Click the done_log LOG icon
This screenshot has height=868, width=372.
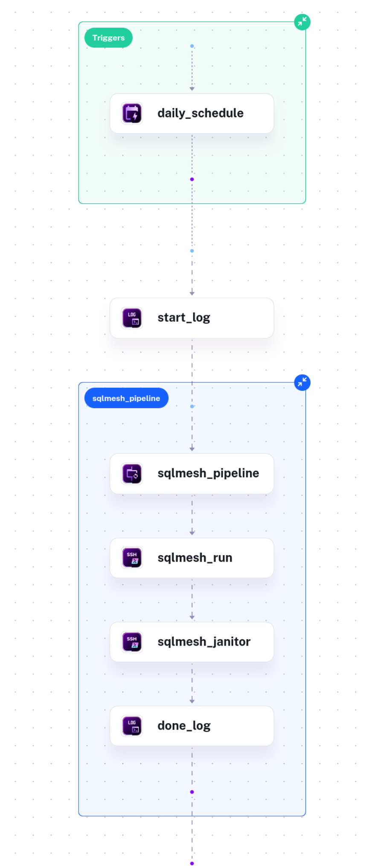click(x=132, y=726)
